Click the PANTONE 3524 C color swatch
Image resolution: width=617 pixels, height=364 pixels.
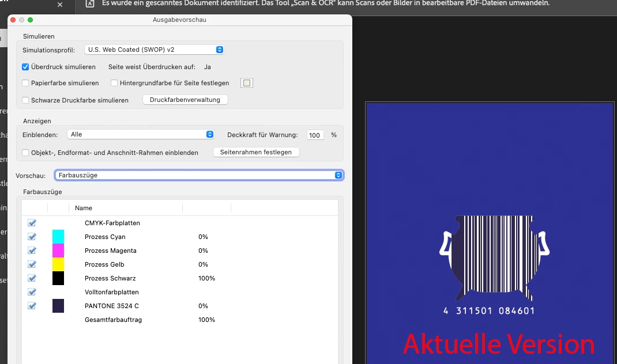pyautogui.click(x=58, y=306)
